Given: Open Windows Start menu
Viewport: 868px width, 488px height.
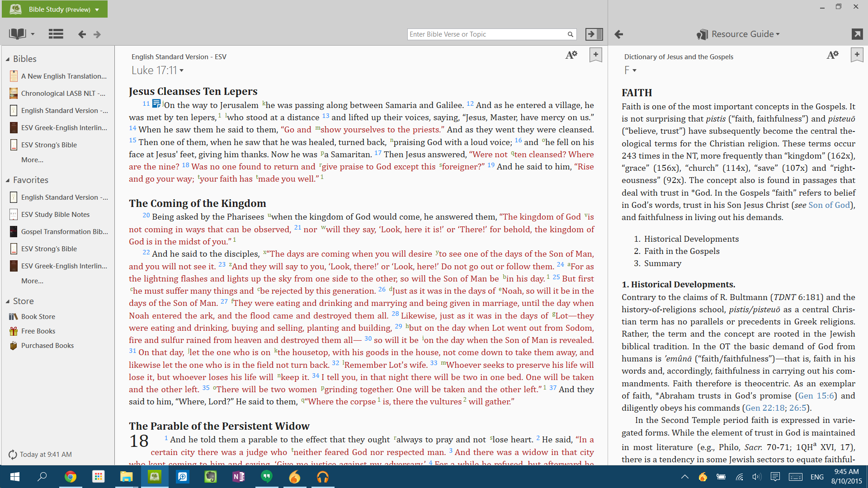Looking at the screenshot, I should (x=14, y=477).
